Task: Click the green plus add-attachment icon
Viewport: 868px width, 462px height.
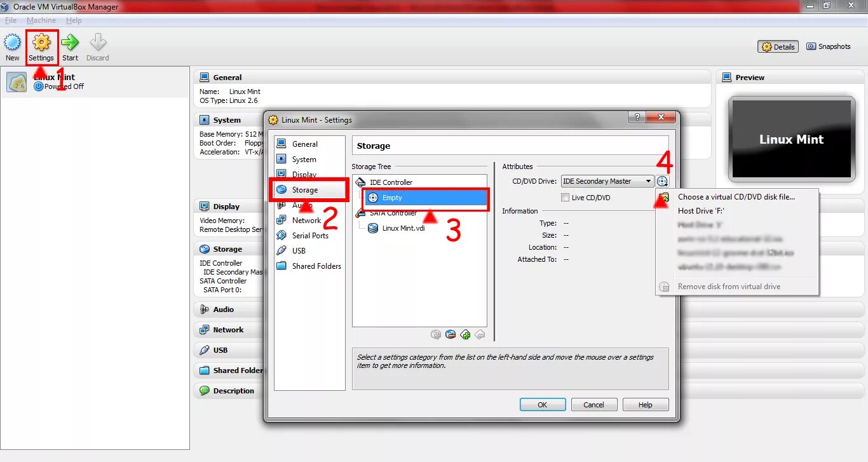Action: point(465,334)
